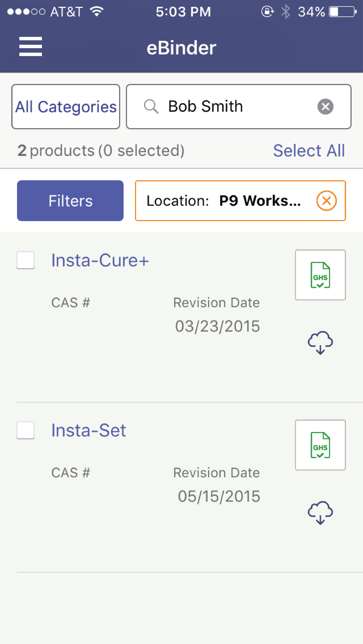The image size is (363, 644).
Task: Open the GHS document for Insta-Cure+
Action: click(320, 275)
